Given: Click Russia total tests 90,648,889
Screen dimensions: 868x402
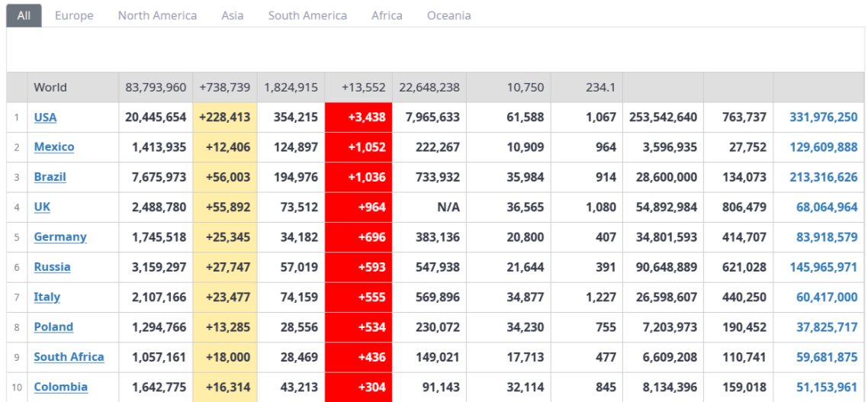Looking at the screenshot, I should (667, 267).
